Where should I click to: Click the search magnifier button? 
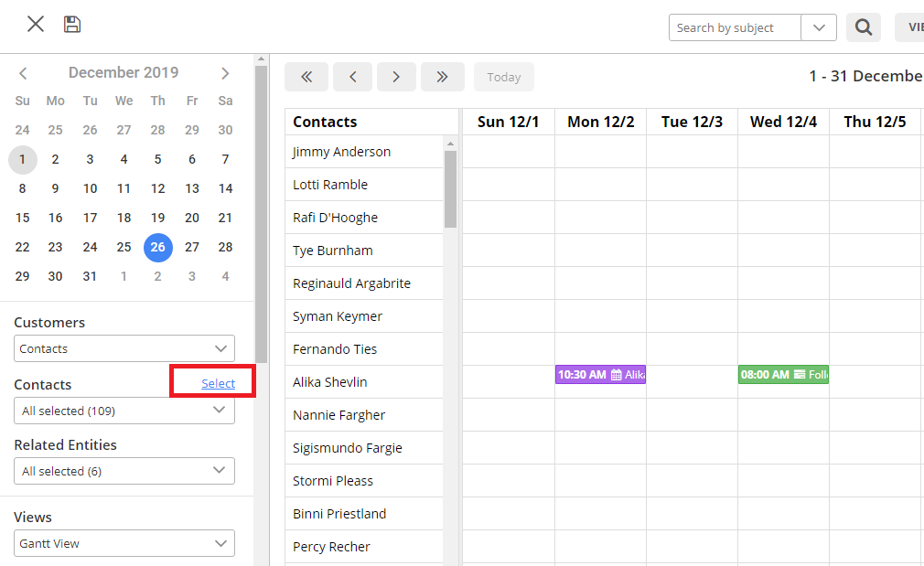coord(863,27)
